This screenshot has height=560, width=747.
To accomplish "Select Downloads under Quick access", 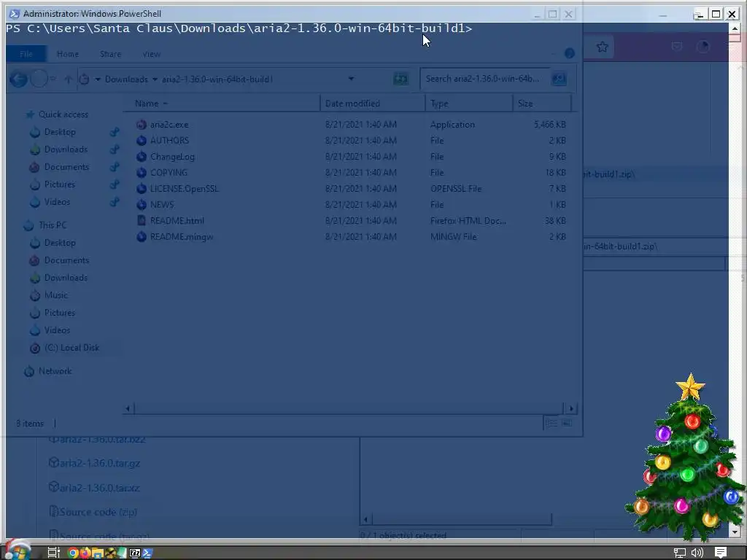I will pyautogui.click(x=66, y=149).
